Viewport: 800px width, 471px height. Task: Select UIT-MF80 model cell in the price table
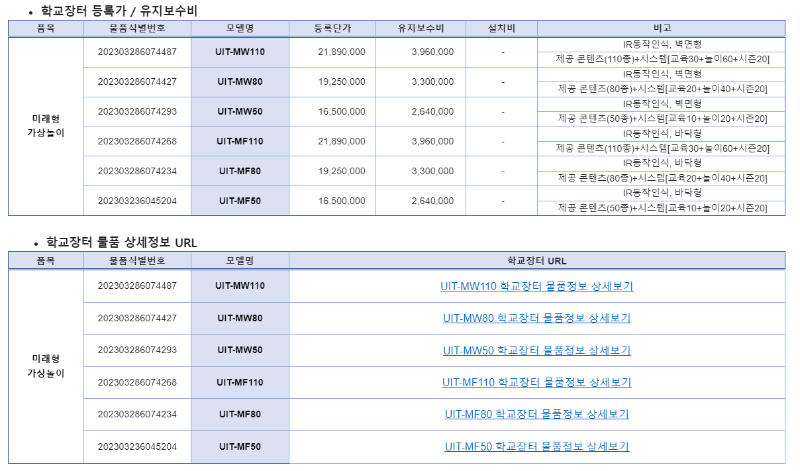[x=240, y=171]
